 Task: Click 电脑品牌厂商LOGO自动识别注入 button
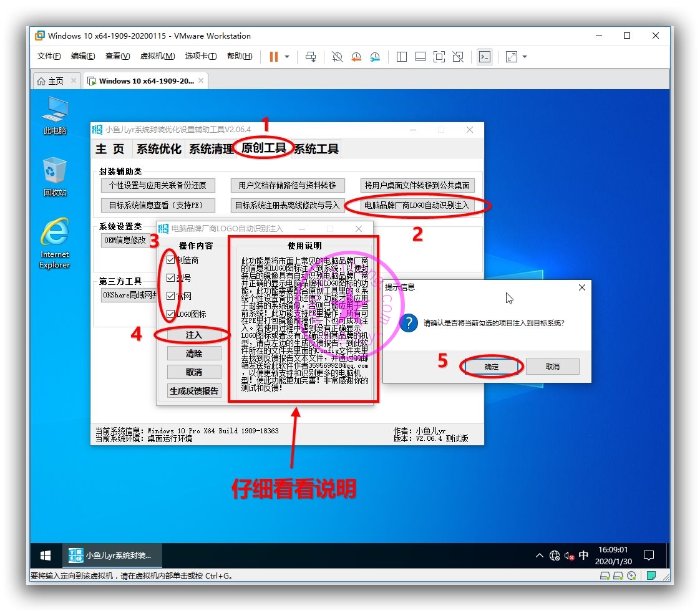417,205
